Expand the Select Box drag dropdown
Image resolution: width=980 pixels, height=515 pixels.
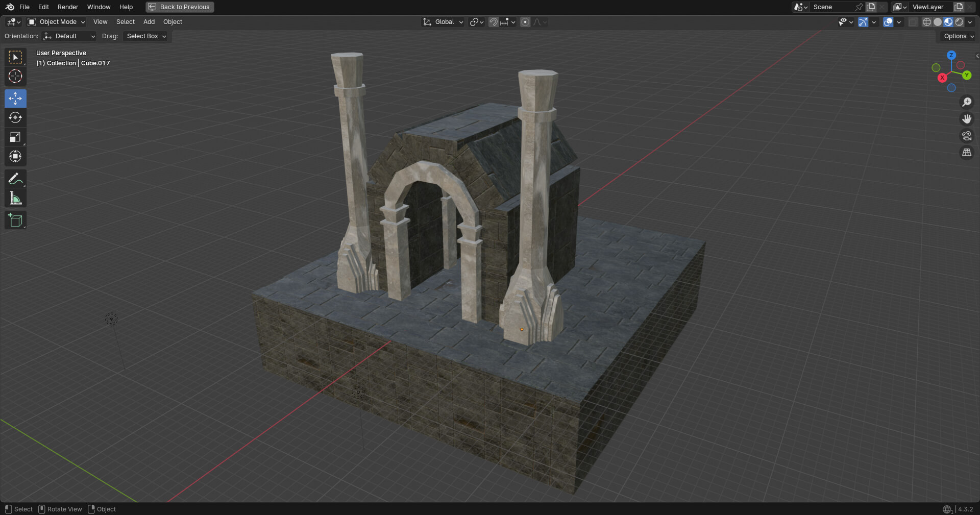pos(146,36)
